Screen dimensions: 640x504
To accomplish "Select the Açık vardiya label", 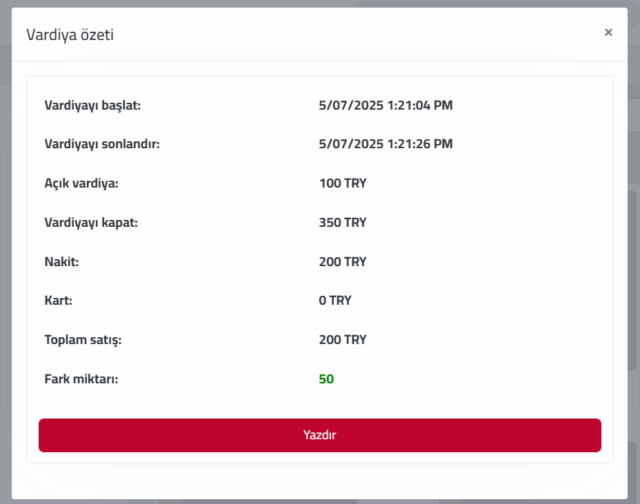I will click(x=81, y=183).
